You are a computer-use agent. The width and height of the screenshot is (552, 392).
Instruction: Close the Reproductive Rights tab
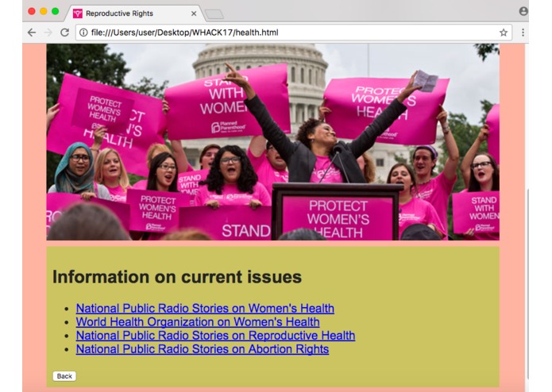[194, 13]
